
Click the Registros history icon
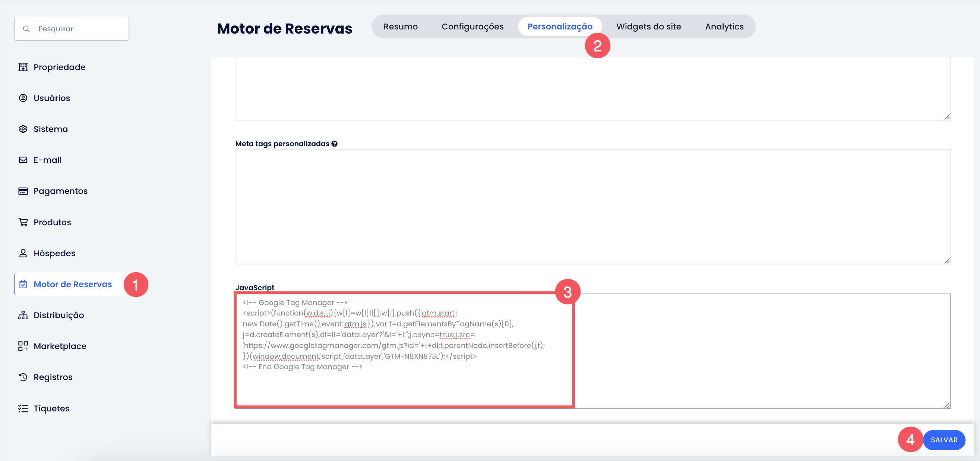point(23,377)
